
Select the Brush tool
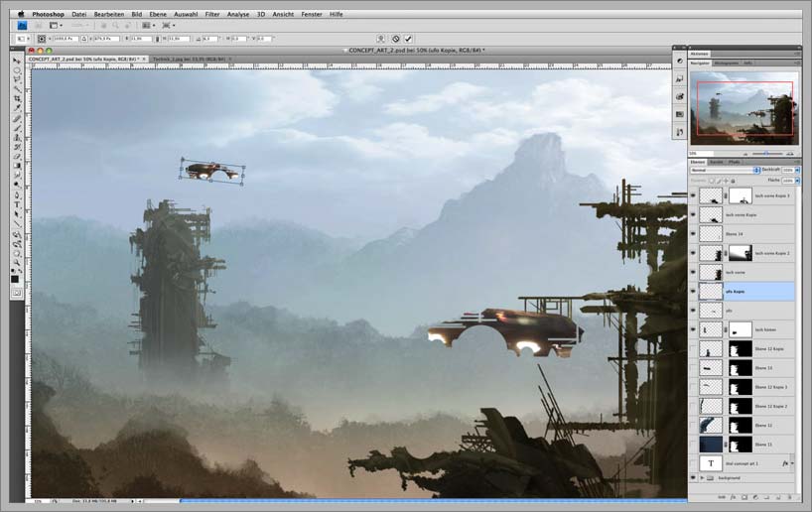17,128
